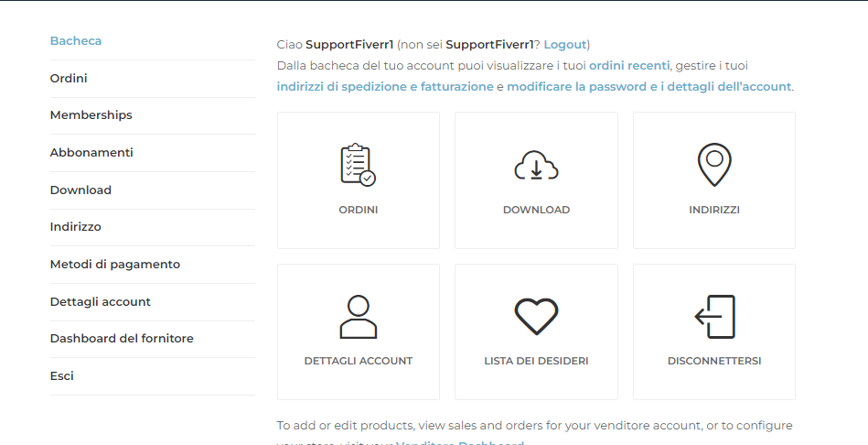This screenshot has height=445, width=868.
Task: Click the Lista dei Desideri heart icon
Action: (536, 317)
